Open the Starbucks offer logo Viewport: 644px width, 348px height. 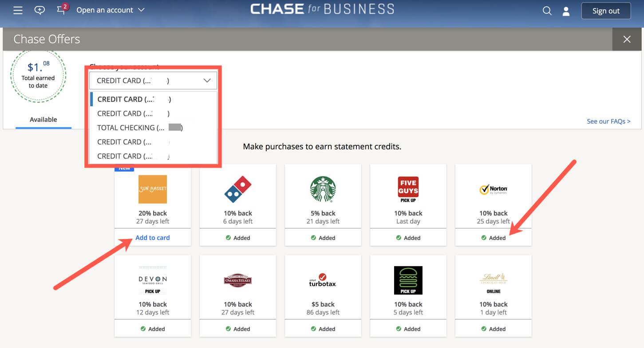(323, 189)
